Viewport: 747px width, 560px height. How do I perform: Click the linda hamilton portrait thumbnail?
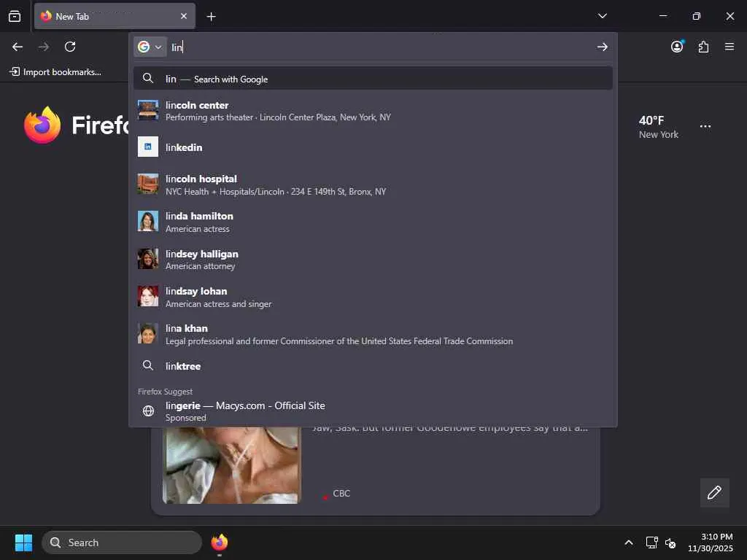147,221
